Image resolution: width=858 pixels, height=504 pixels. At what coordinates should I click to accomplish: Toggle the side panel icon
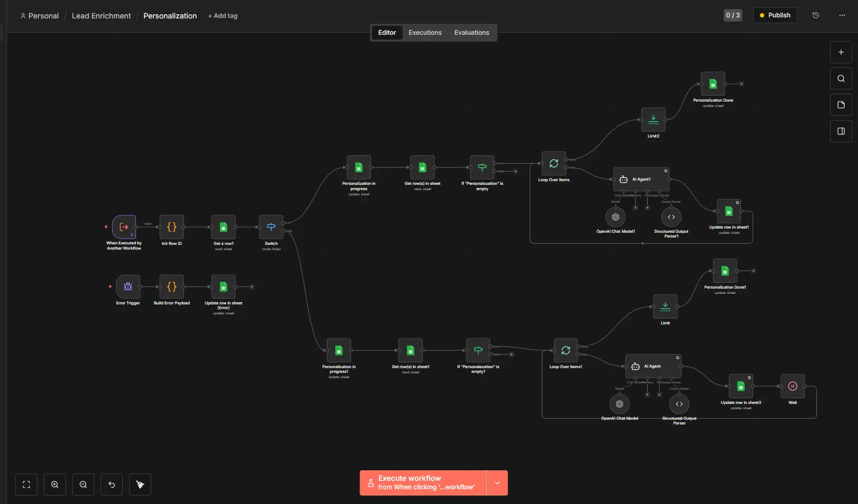pos(841,131)
